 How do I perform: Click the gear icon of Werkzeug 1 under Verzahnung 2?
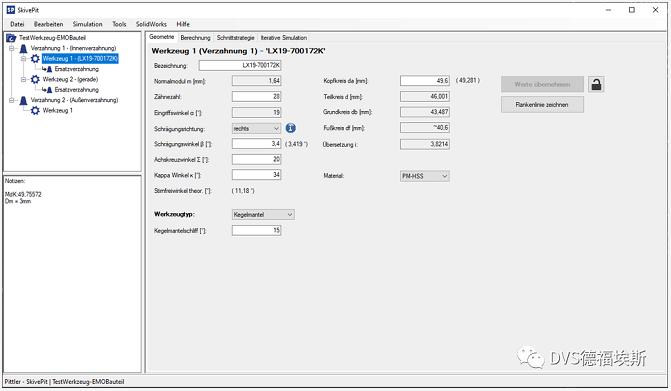click(35, 110)
